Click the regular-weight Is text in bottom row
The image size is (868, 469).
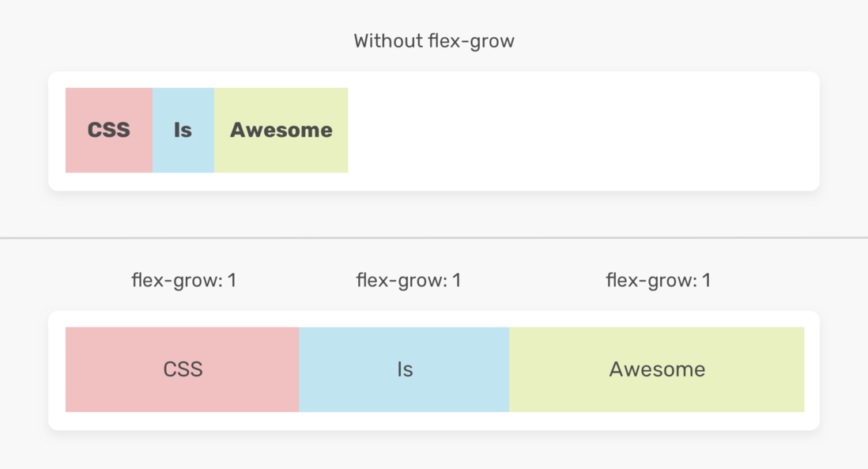pos(405,369)
